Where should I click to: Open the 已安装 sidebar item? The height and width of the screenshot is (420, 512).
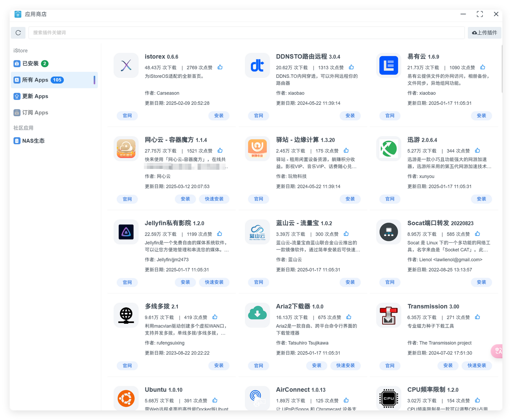click(x=54, y=64)
